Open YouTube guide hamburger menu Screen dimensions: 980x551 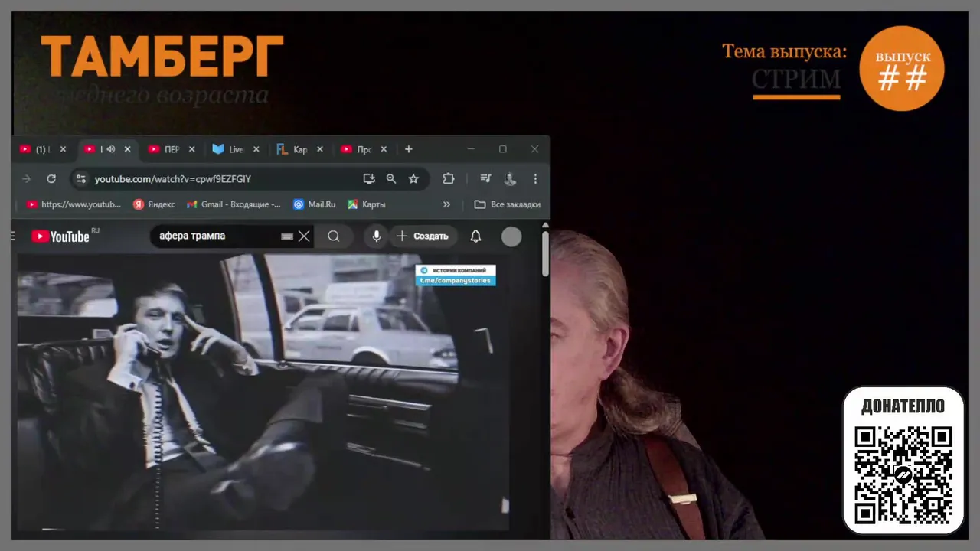pos(14,236)
